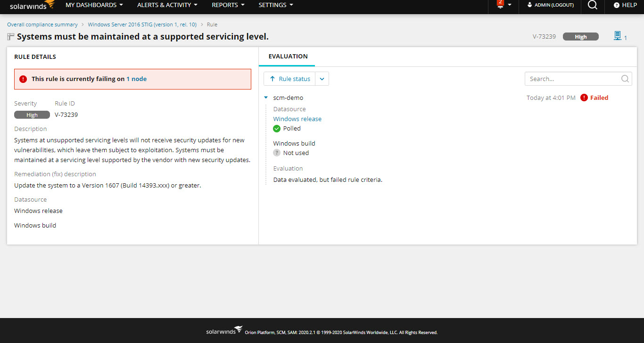The width and height of the screenshot is (644, 343).
Task: Sort by Rule status button
Action: tap(289, 79)
